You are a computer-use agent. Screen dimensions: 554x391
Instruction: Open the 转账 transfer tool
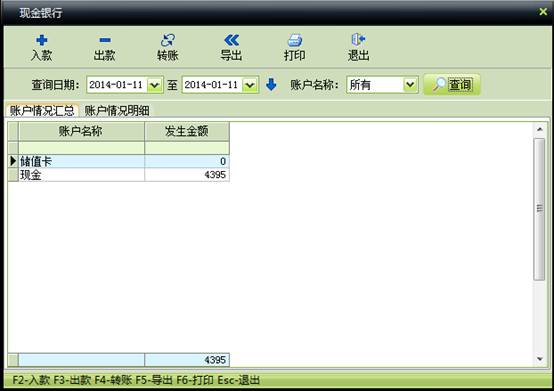[167, 47]
